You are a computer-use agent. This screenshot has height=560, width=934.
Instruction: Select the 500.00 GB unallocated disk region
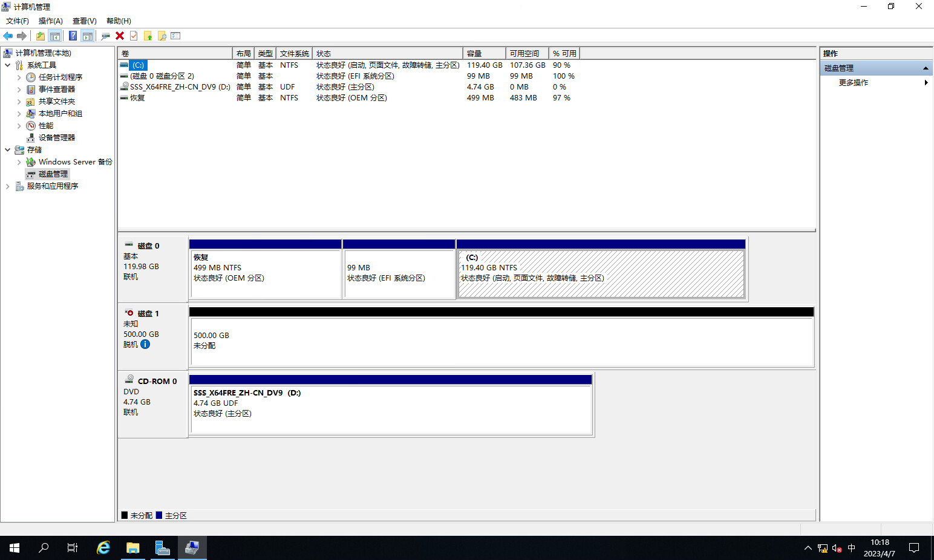[x=501, y=342]
